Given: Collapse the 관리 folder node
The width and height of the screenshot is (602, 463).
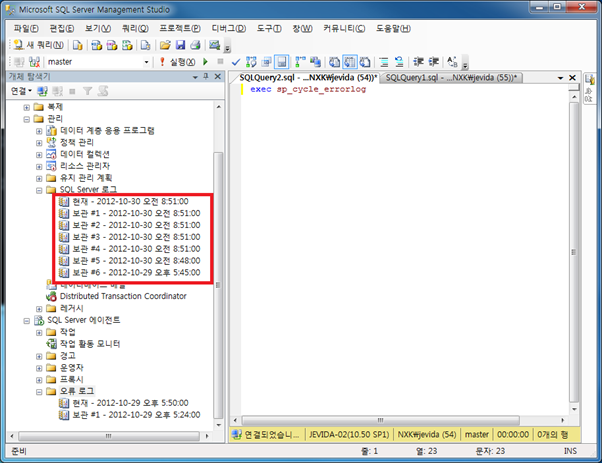Looking at the screenshot, I should 26,119.
